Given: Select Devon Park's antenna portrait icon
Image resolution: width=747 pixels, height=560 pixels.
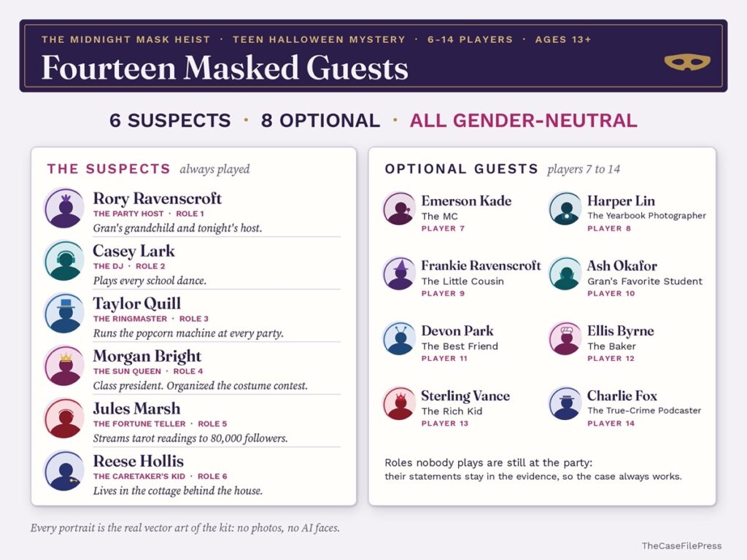Looking at the screenshot, I should [x=400, y=338].
